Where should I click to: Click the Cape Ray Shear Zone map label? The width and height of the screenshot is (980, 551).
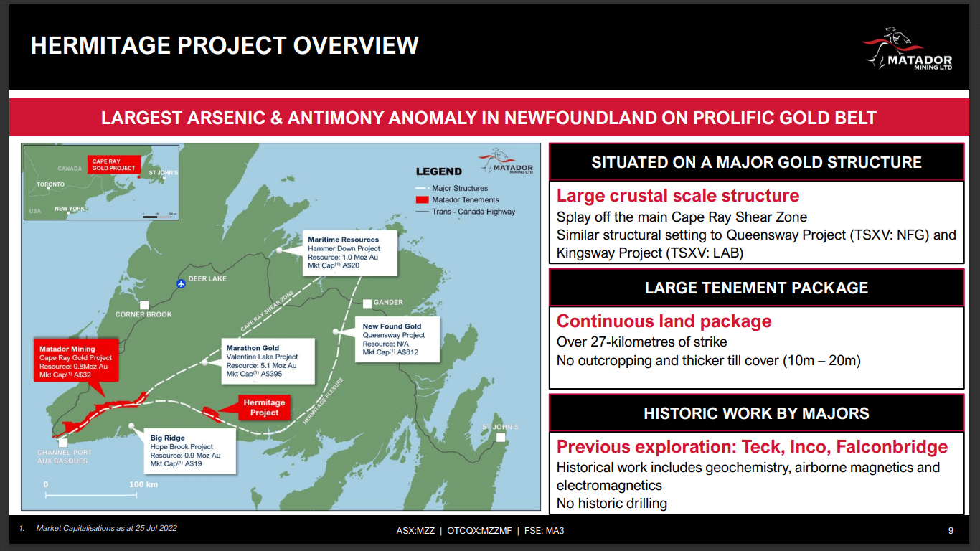coord(267,311)
